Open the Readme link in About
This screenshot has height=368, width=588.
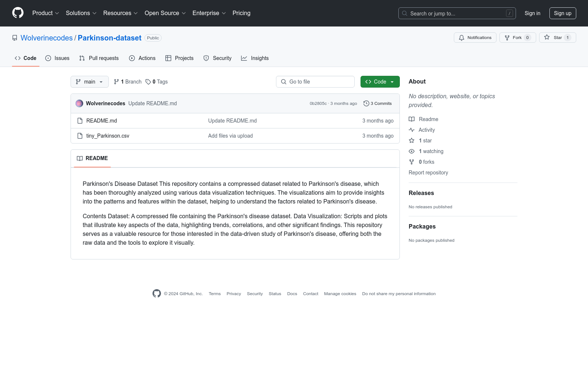(423, 119)
